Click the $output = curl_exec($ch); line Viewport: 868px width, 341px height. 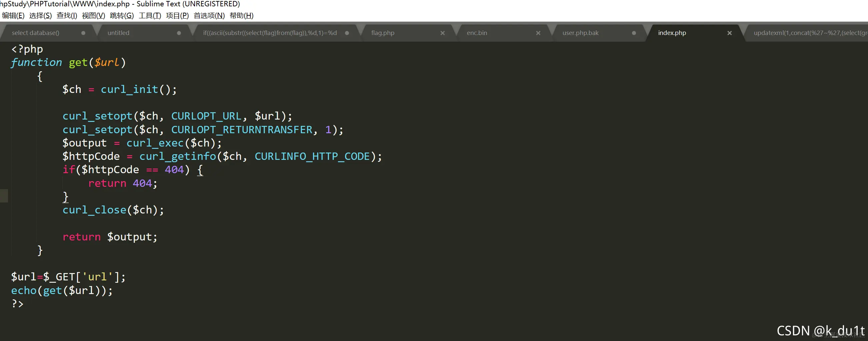point(142,143)
